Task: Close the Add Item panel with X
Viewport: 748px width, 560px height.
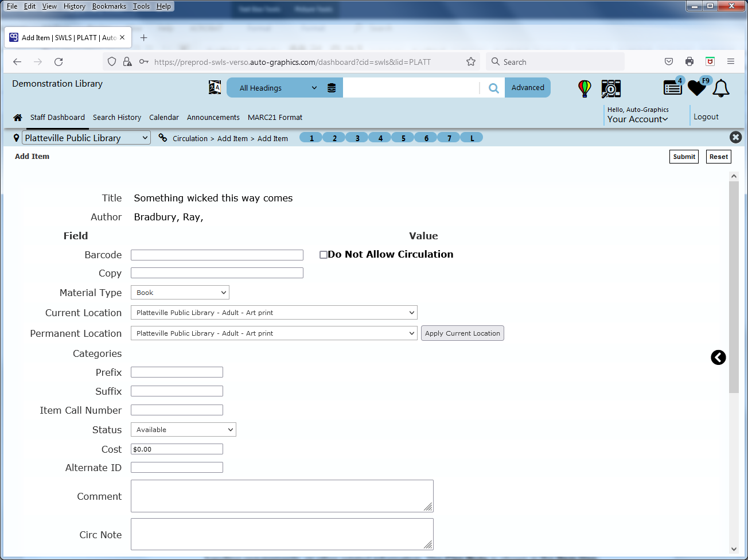Action: click(735, 137)
